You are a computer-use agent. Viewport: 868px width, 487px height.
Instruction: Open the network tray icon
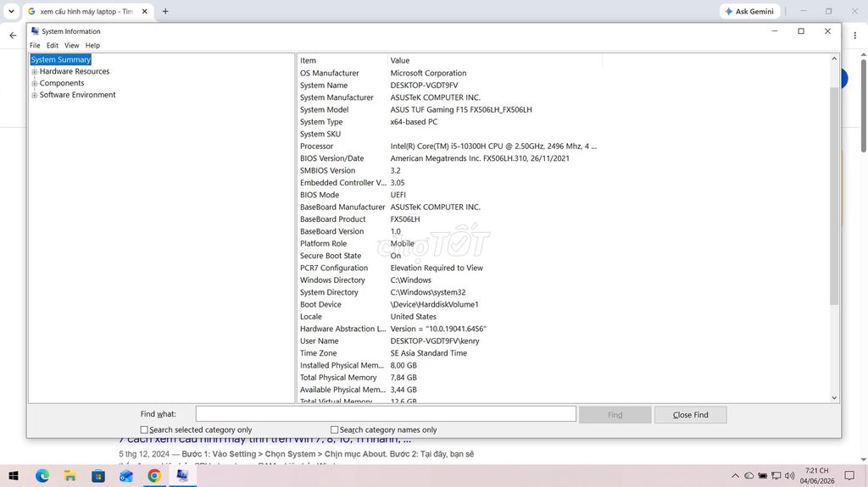tap(776, 475)
